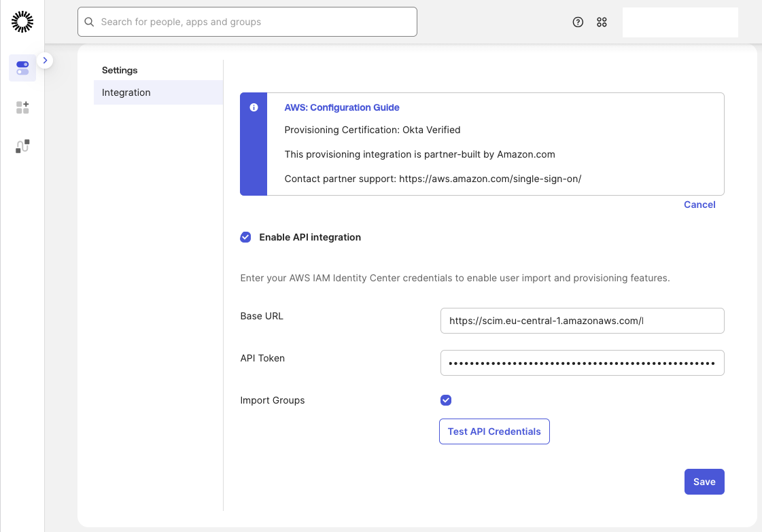Click the info icon on the AWS banner
This screenshot has height=532, width=762.
[x=254, y=107]
